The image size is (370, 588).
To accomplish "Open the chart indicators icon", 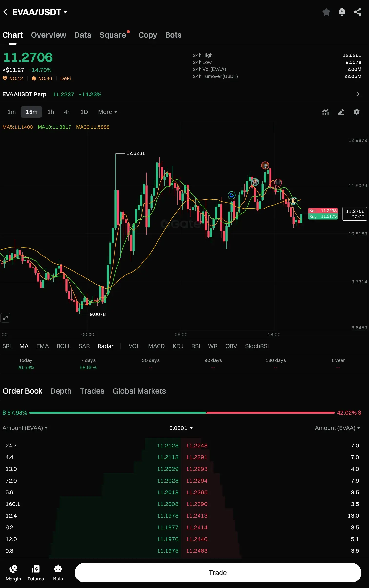I will [x=326, y=112].
